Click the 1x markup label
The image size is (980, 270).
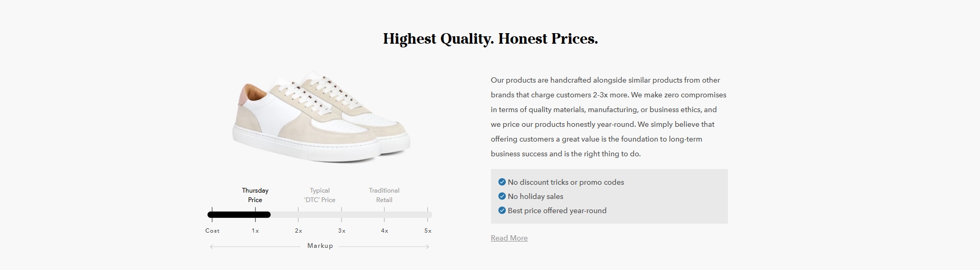tap(255, 231)
